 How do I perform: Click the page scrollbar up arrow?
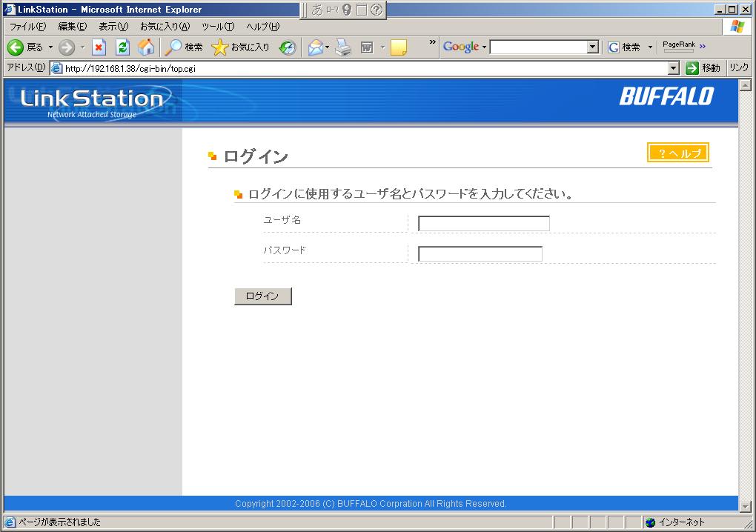click(x=745, y=85)
